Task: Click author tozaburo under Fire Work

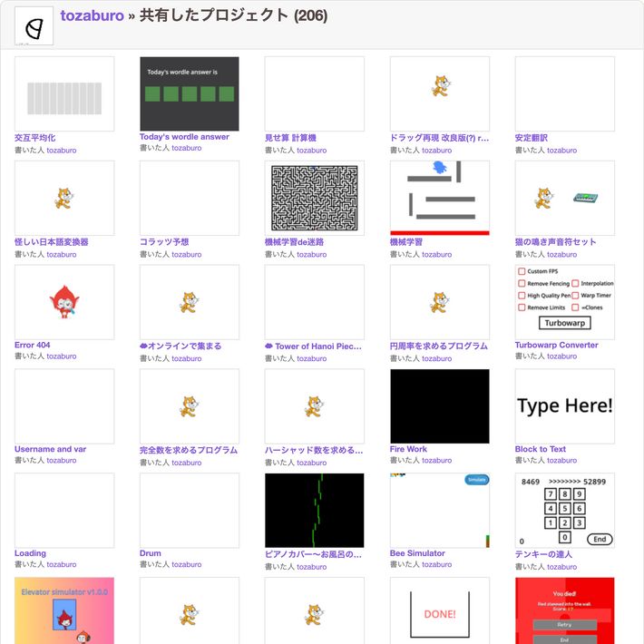Action: click(x=436, y=461)
